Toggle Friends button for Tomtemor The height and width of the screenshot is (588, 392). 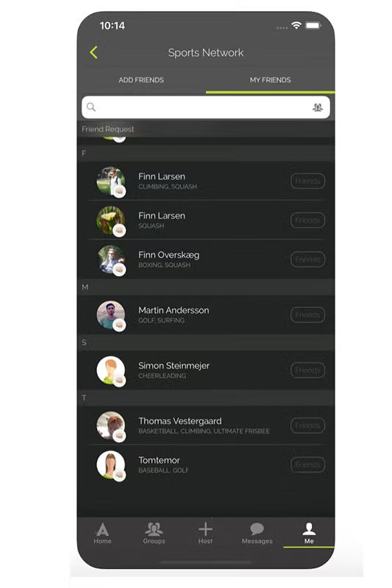tap(307, 465)
